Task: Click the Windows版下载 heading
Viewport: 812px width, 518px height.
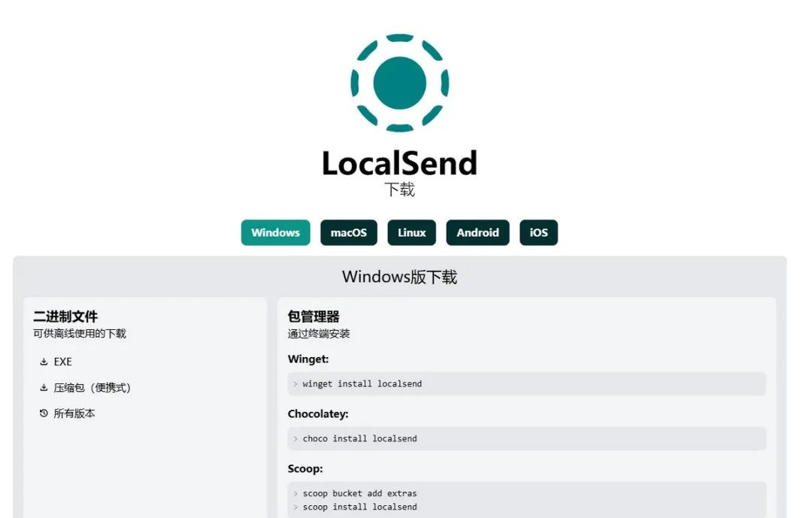Action: (x=399, y=277)
